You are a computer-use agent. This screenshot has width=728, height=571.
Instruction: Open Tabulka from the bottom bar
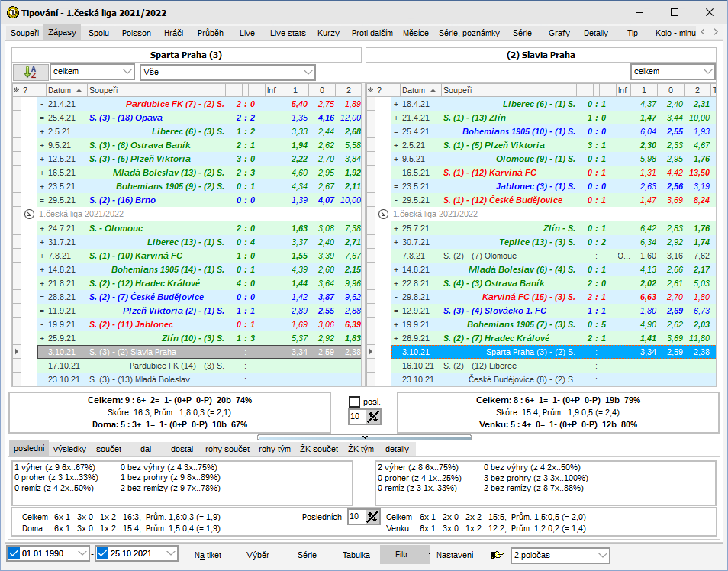[x=356, y=555]
